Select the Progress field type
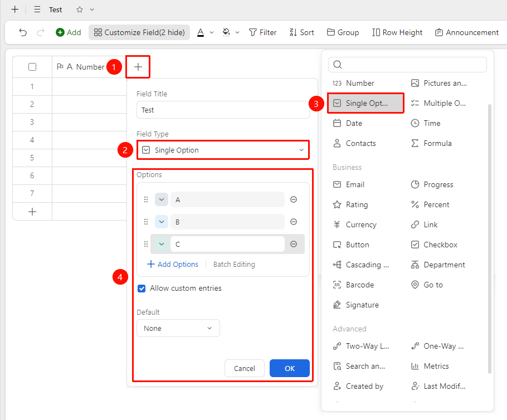The width and height of the screenshot is (507, 420). 432,184
